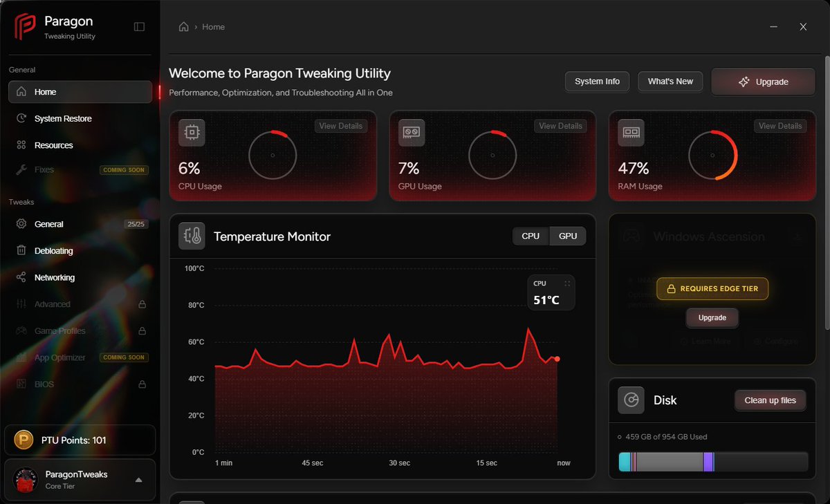
Task: Click the Fixes wrench icon
Action: [21, 169]
